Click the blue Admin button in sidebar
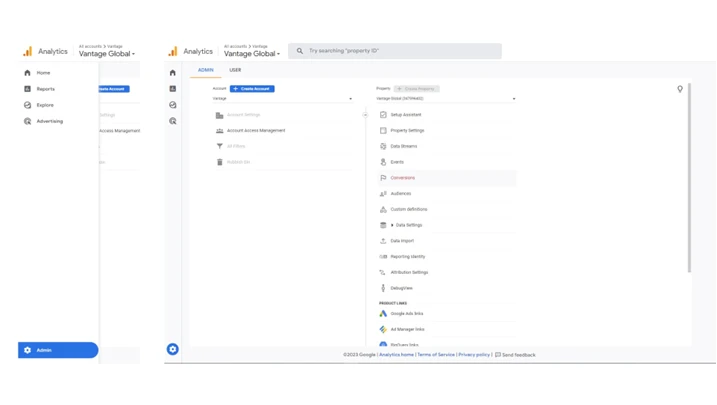 (58, 350)
